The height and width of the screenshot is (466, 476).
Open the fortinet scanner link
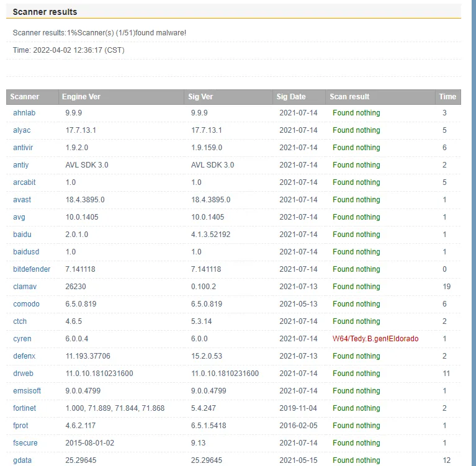pos(25,408)
